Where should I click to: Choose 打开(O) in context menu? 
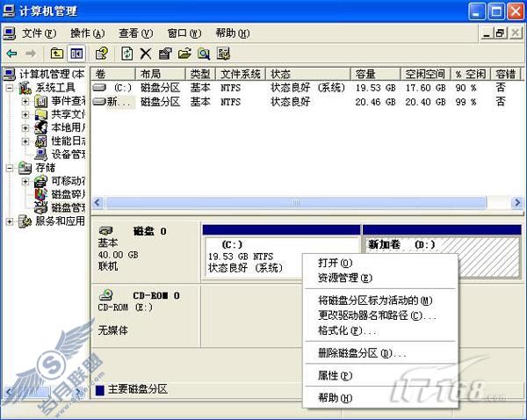[x=380, y=263]
